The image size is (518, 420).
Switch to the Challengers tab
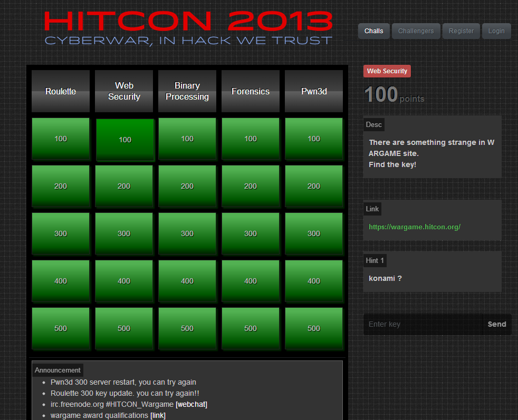tap(416, 31)
